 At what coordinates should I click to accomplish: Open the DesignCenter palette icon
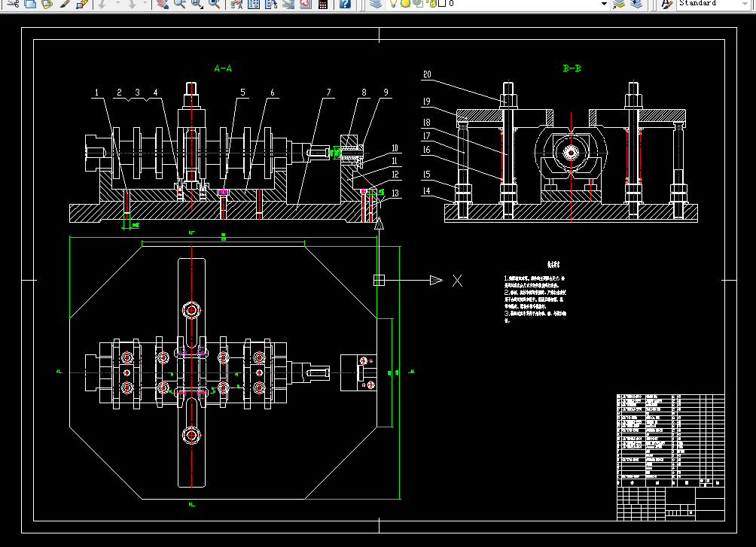pyautogui.click(x=254, y=4)
